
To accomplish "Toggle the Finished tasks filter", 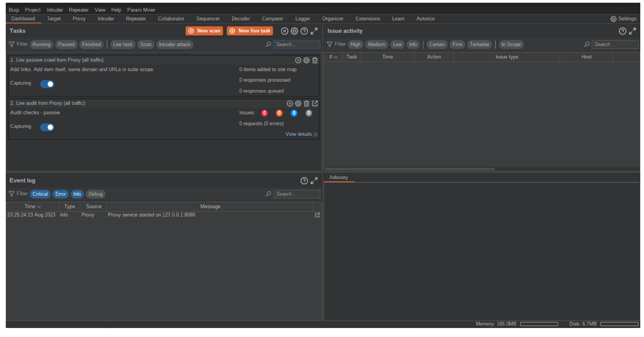I will tap(92, 44).
